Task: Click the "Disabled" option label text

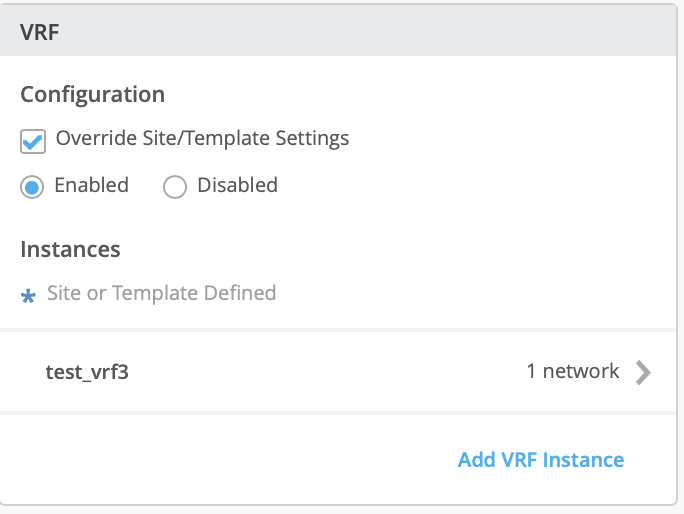Action: pyautogui.click(x=237, y=185)
